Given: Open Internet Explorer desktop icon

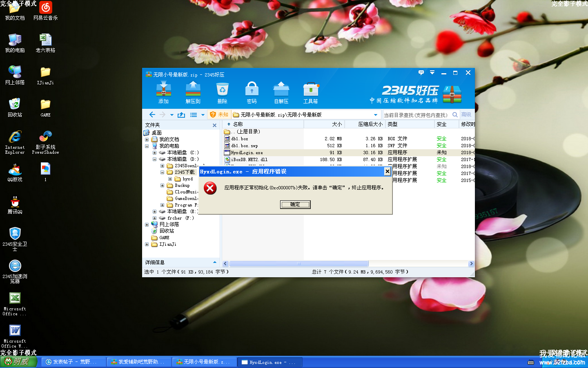Looking at the screenshot, I should pos(15,142).
